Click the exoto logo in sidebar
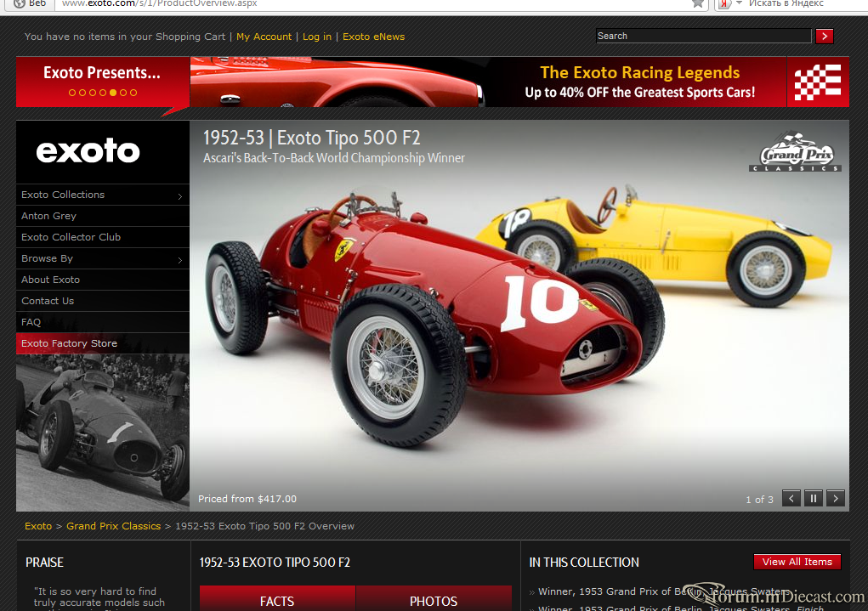This screenshot has width=868, height=611. point(88,151)
